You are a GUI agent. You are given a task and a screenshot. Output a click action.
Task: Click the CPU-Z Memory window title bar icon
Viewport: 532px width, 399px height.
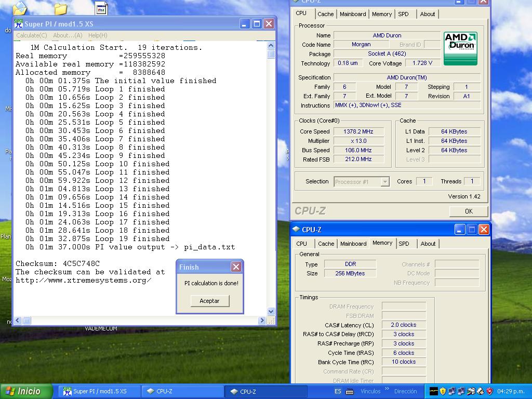[296, 229]
